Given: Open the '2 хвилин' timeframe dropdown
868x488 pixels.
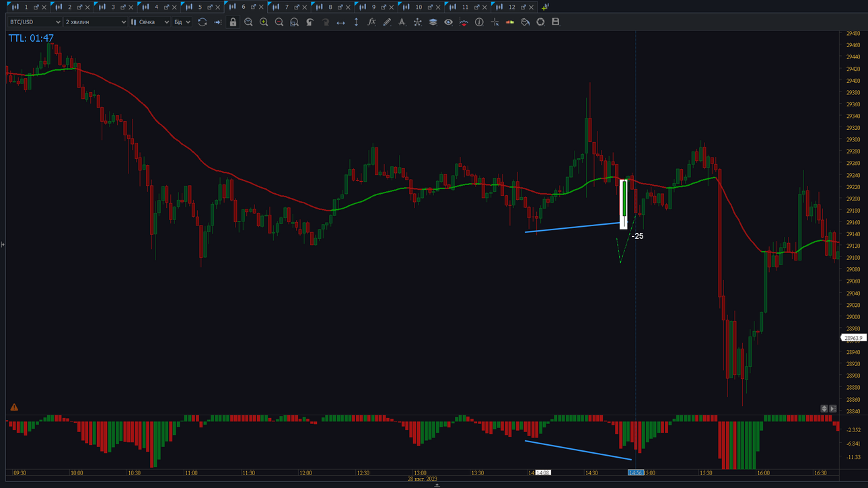Looking at the screenshot, I should tap(96, 22).
